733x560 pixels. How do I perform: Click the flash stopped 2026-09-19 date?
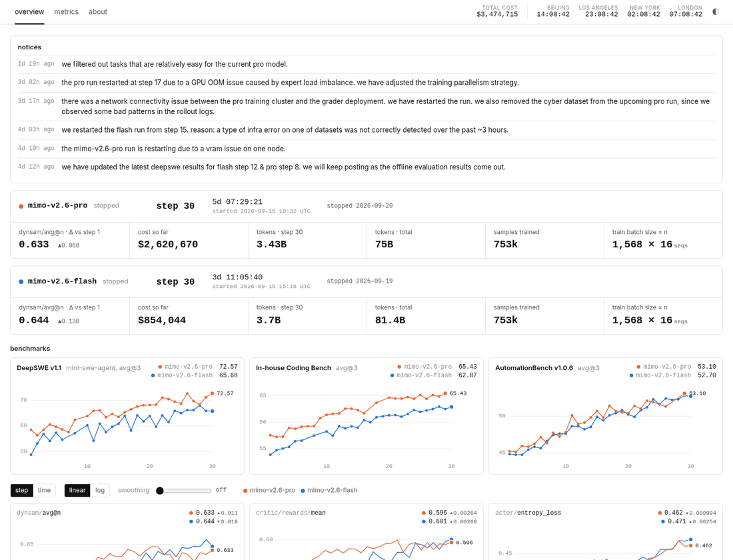(x=359, y=281)
